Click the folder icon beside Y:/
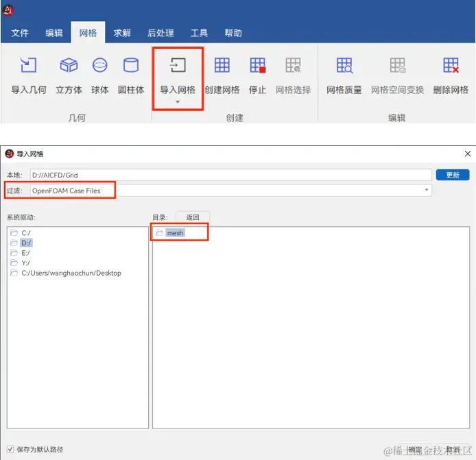This screenshot has height=460, width=476. [x=14, y=263]
